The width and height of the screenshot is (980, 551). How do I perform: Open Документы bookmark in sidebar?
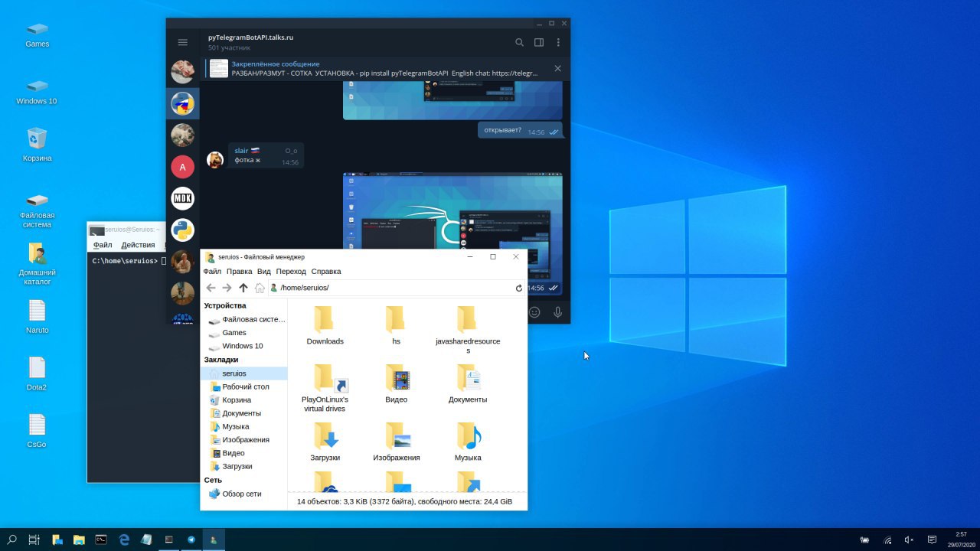pos(243,413)
